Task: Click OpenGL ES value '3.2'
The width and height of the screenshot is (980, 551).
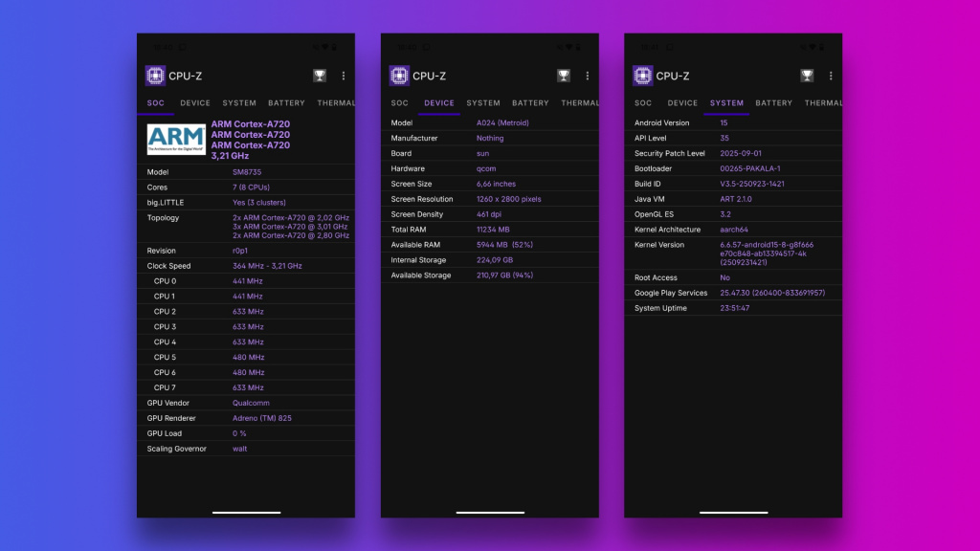Action: coord(725,214)
